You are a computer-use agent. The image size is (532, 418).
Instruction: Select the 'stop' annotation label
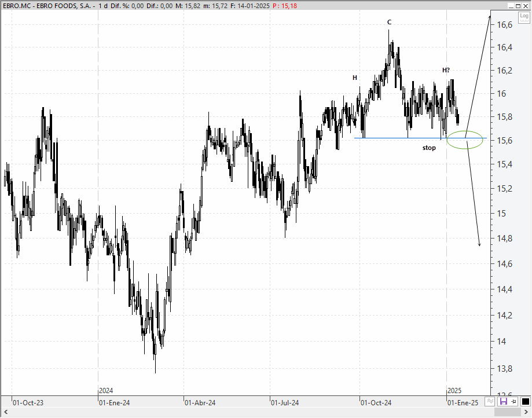[x=429, y=148]
